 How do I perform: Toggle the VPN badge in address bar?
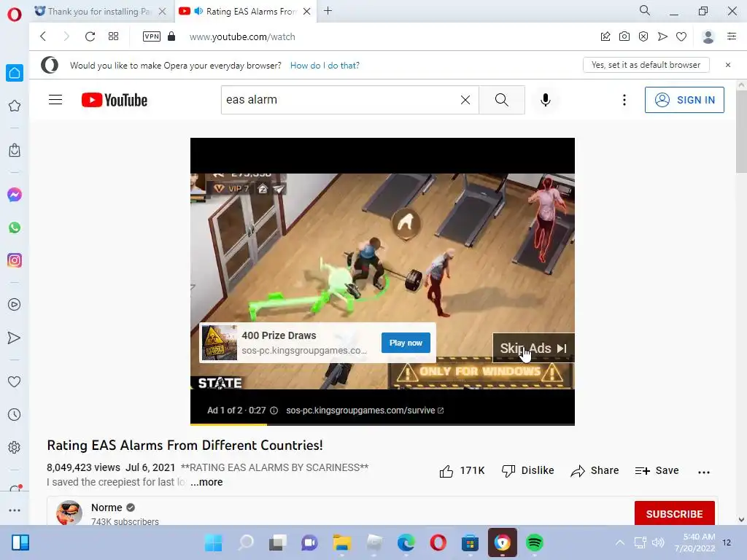pos(152,36)
